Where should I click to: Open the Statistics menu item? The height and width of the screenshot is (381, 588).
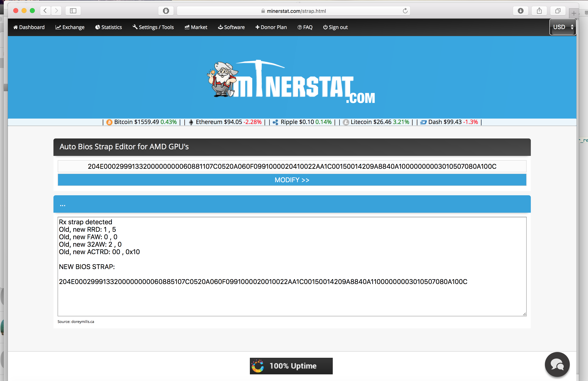coord(108,27)
